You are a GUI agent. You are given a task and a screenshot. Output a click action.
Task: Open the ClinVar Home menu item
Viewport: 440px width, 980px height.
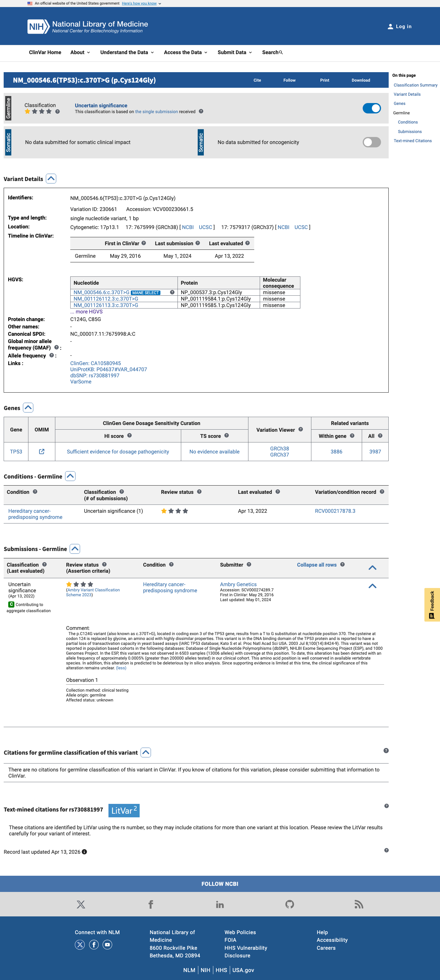click(x=45, y=53)
